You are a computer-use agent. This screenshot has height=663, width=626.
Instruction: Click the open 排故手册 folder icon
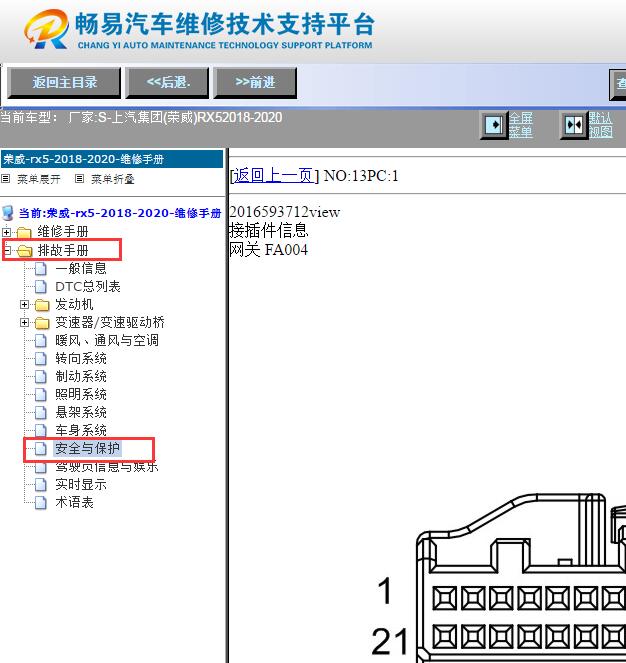[25, 251]
